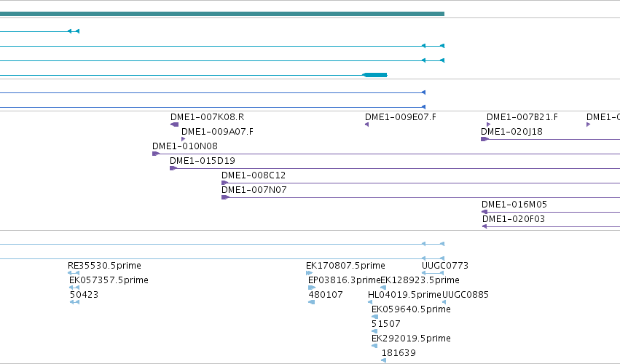Click the DME1-010N08 clone label
Image resolution: width=620 pixels, height=364 pixels.
185,146
